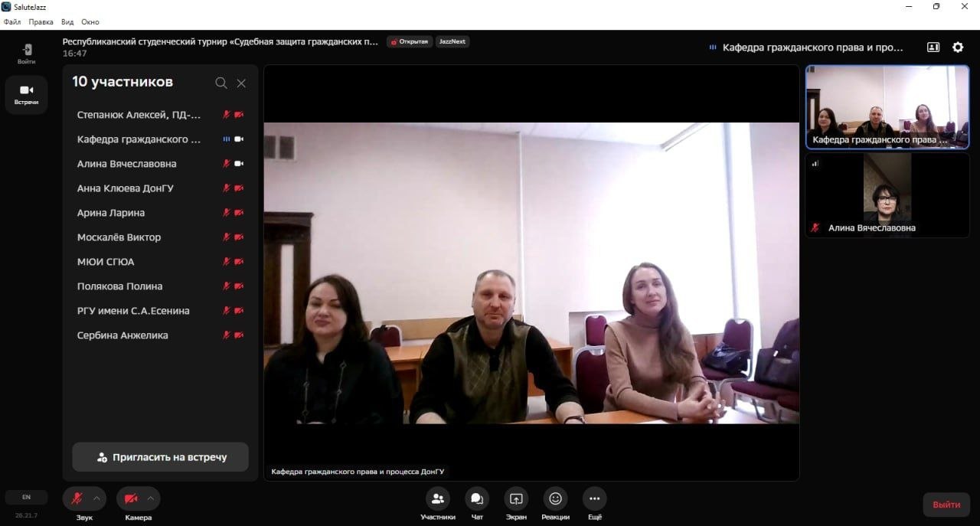Viewport: 980px width, 526px height.
Task: Switch input language via EN selector
Action: pyautogui.click(x=26, y=497)
